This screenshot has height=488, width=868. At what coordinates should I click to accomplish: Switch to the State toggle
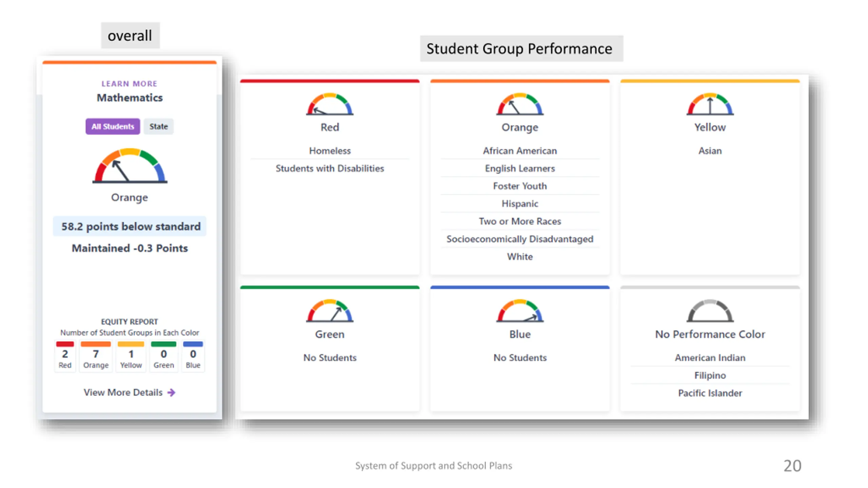tap(158, 126)
